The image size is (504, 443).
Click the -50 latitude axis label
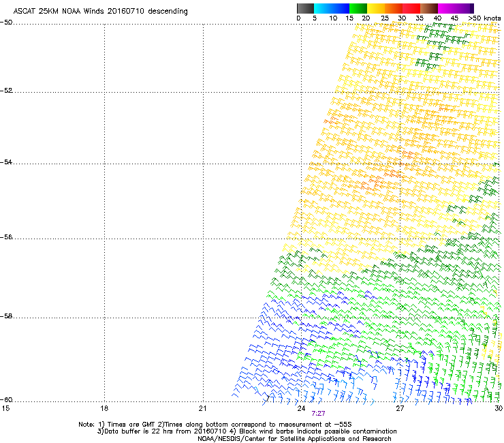pyautogui.click(x=6, y=22)
